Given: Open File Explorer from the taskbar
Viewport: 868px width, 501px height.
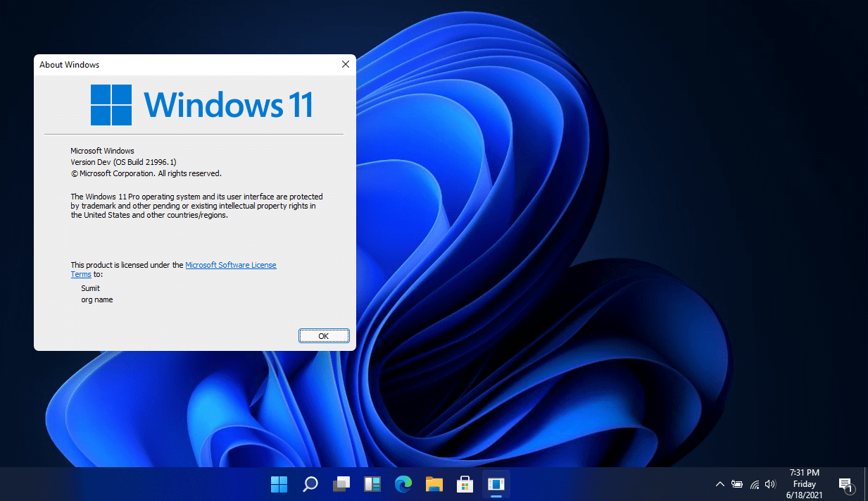Looking at the screenshot, I should [x=434, y=484].
